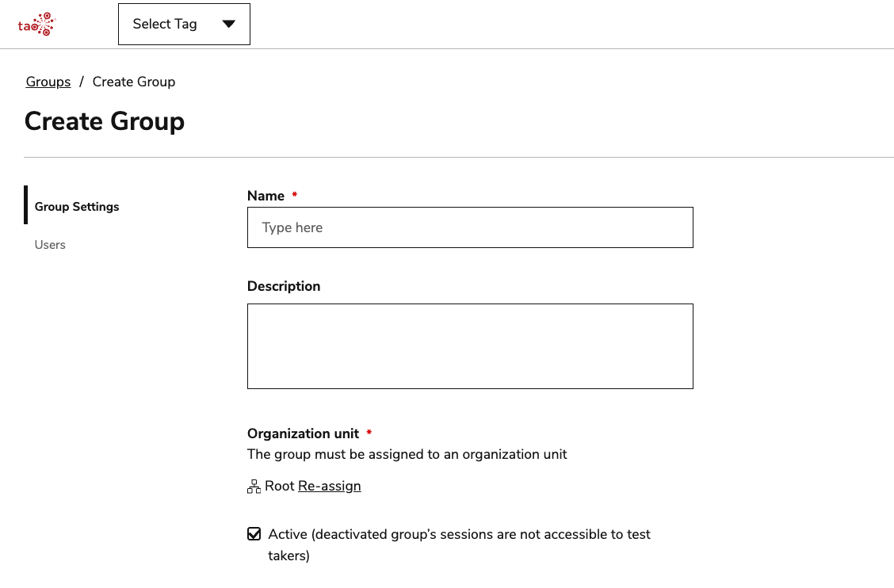Click the dropdown arrow inside Select Tag

click(x=229, y=24)
